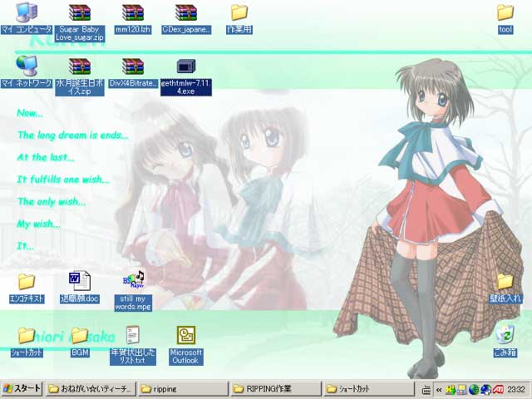
Task: Open the Microsoft Outlook shortcut
Action: pos(186,335)
